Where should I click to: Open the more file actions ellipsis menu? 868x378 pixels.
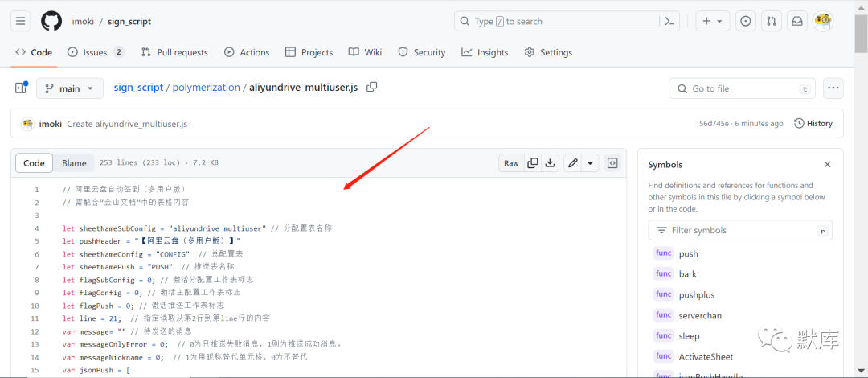[833, 88]
